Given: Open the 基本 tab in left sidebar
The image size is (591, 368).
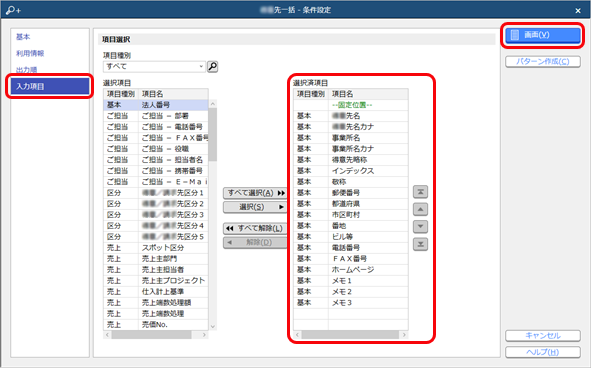Looking at the screenshot, I should (x=23, y=37).
